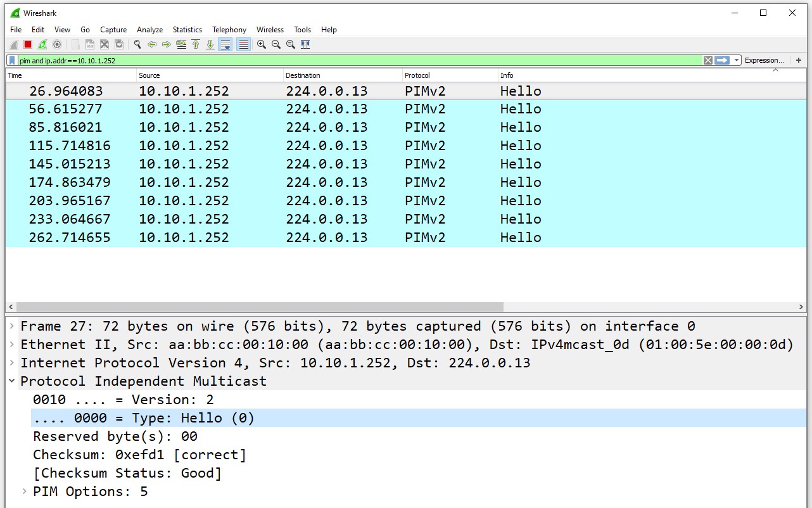Viewport: 812px width, 508px height.
Task: Clear the display filter with X
Action: tap(708, 60)
